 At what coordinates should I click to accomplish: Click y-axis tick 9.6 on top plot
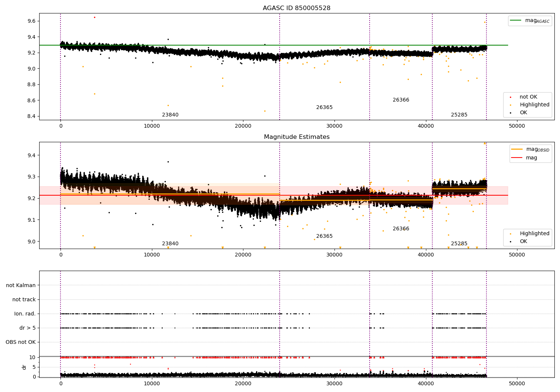click(x=31, y=21)
